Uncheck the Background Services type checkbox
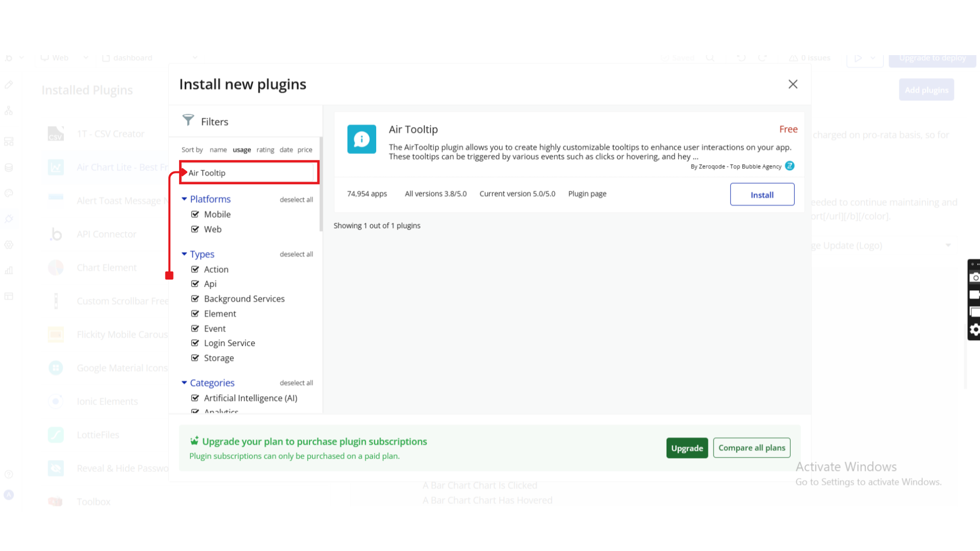Viewport: 980px width, 551px height. tap(195, 298)
